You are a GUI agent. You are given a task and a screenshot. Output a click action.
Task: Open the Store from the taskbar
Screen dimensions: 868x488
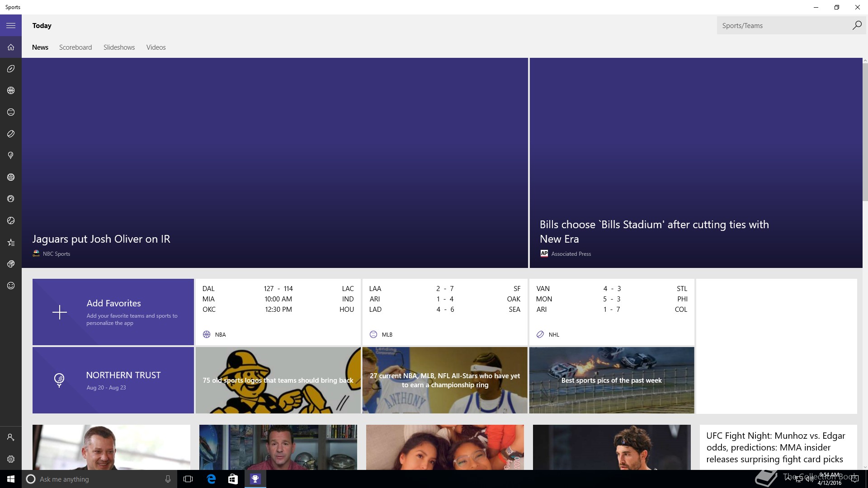(x=233, y=479)
